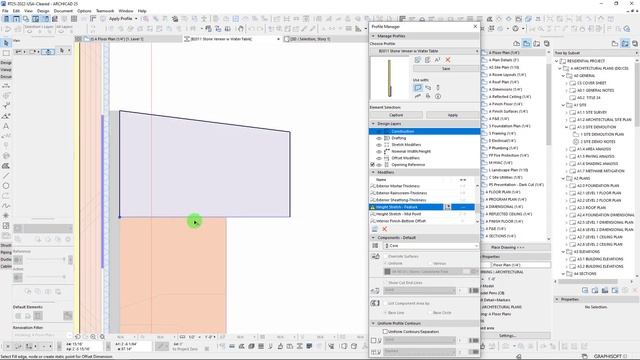
Task: Click the rename profile icon
Action: pos(438,60)
